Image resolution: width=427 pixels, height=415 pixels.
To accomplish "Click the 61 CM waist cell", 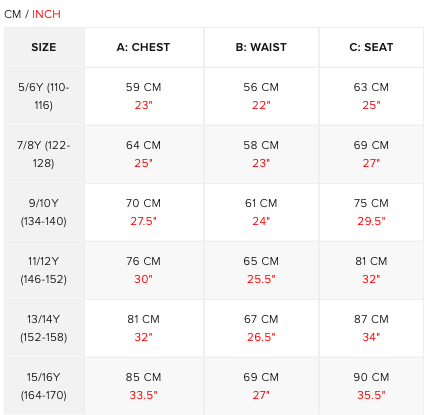I will click(x=261, y=212).
